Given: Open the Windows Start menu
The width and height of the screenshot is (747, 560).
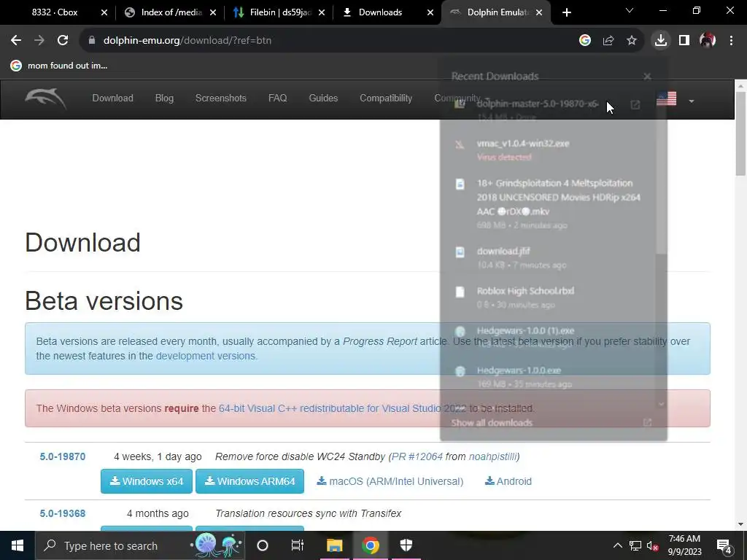Looking at the screenshot, I should click(x=18, y=545).
